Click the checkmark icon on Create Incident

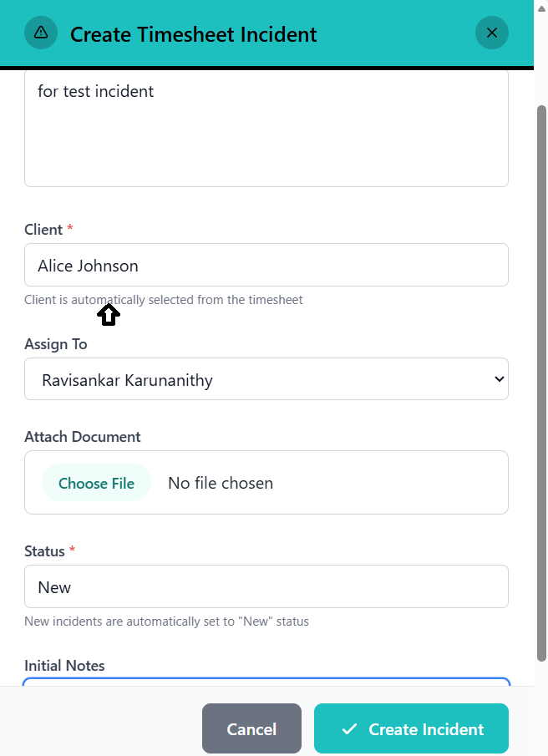pos(349,729)
